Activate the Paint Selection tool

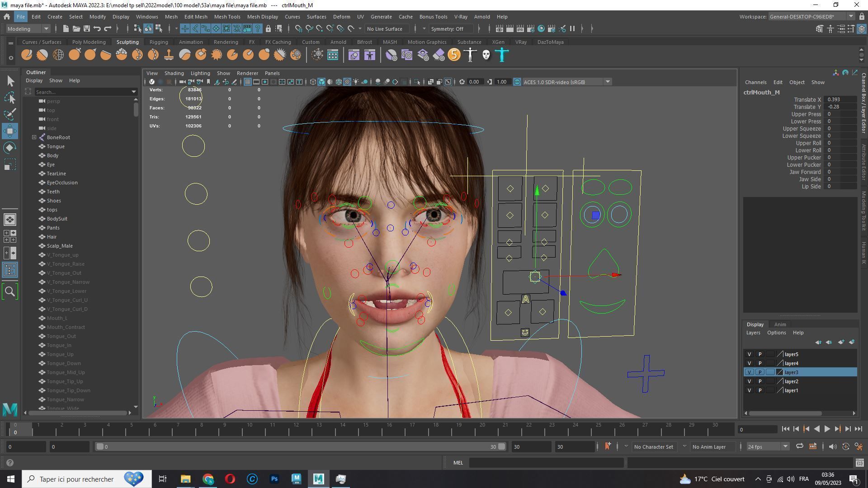[x=10, y=114]
